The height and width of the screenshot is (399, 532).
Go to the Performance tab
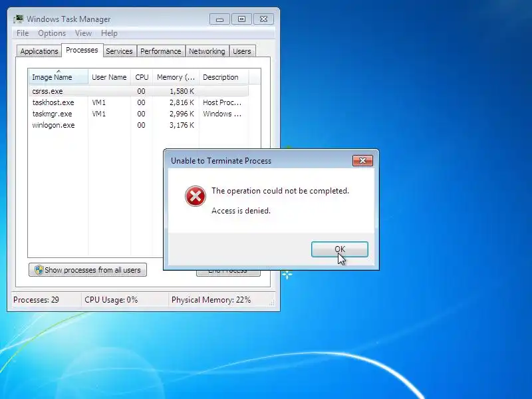click(x=161, y=51)
